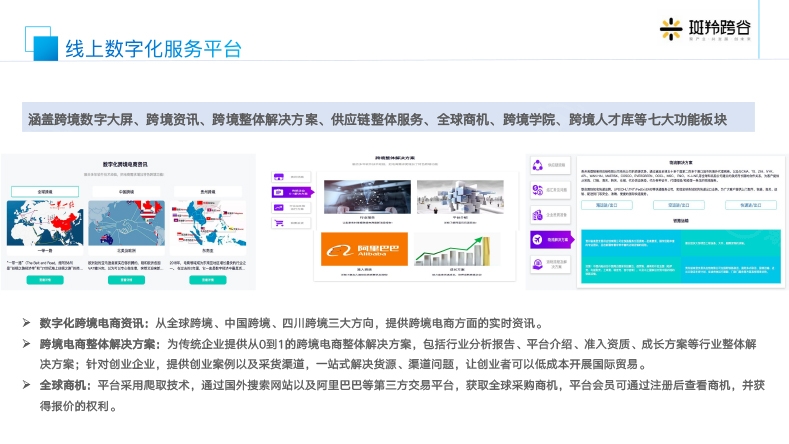Image resolution: width=789 pixels, height=444 pixels.
Task: Open the orange Alibaba thumbnail
Action: click(364, 249)
